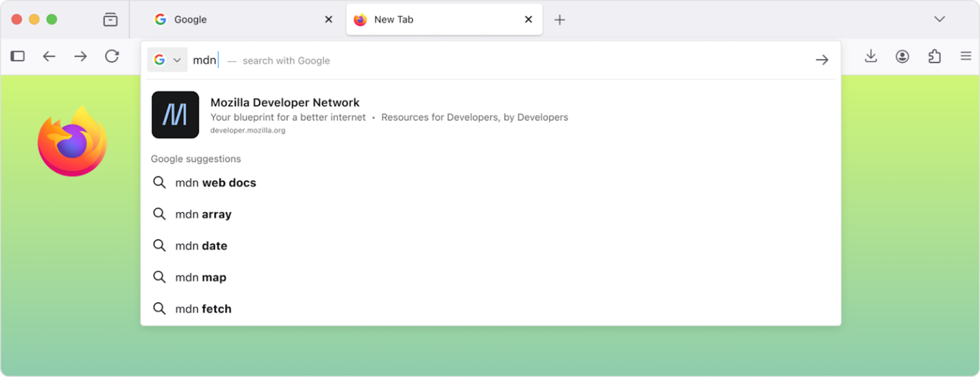Open the Extensions puzzle icon
The image size is (980, 377).
(x=934, y=56)
